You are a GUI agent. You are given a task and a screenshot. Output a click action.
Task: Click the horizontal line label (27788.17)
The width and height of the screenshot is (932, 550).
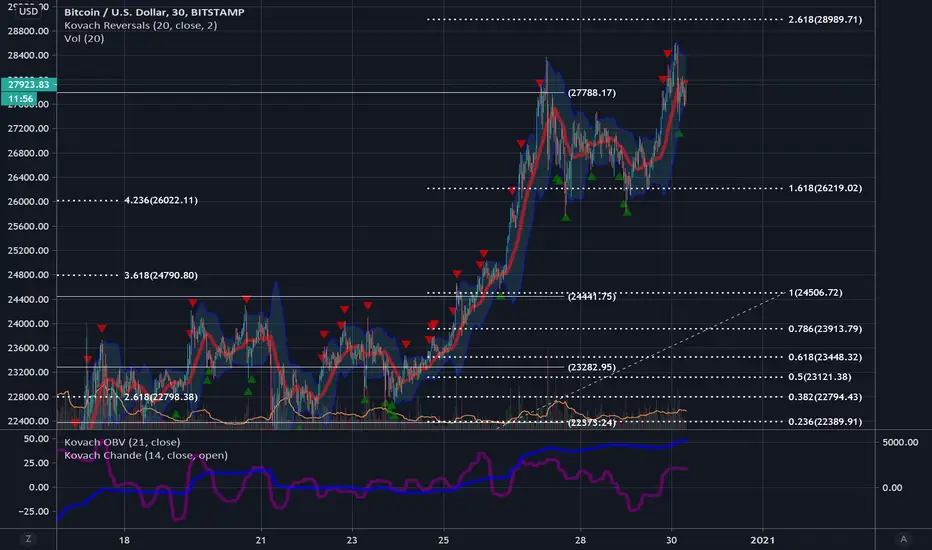pyautogui.click(x=591, y=92)
